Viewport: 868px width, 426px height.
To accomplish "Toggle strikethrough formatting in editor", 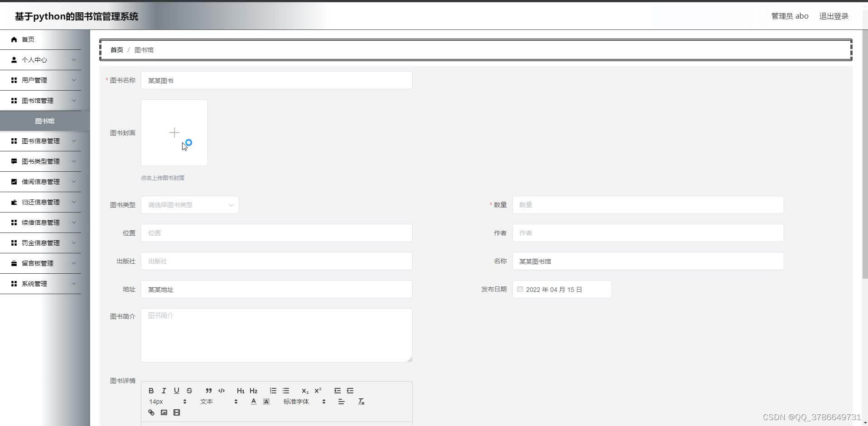I will [x=189, y=391].
